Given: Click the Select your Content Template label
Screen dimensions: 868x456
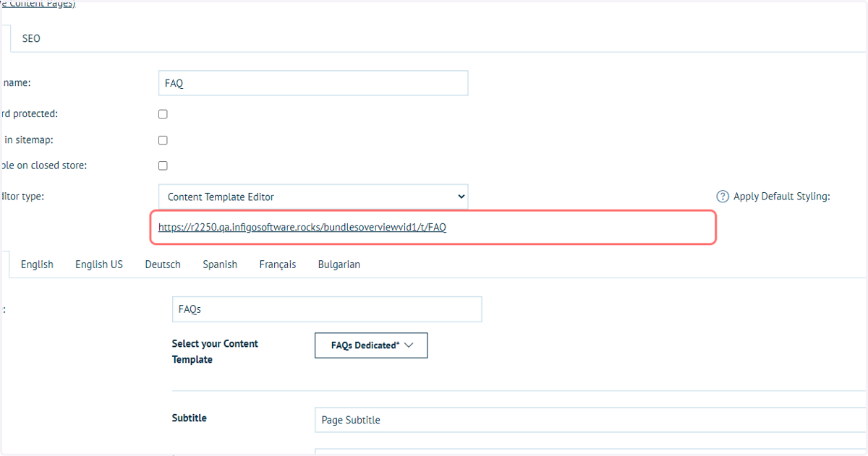Looking at the screenshot, I should click(x=215, y=351).
